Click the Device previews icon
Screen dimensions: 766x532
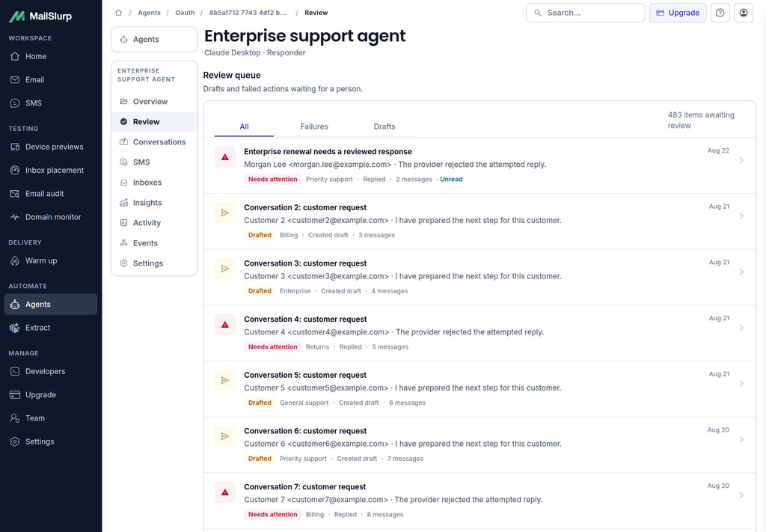click(x=15, y=147)
